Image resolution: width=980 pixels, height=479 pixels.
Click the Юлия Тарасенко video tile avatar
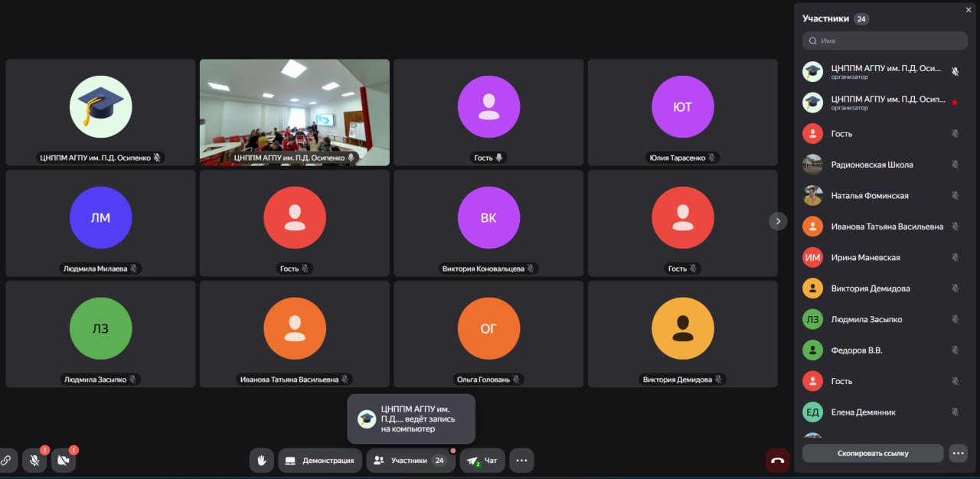click(x=682, y=107)
